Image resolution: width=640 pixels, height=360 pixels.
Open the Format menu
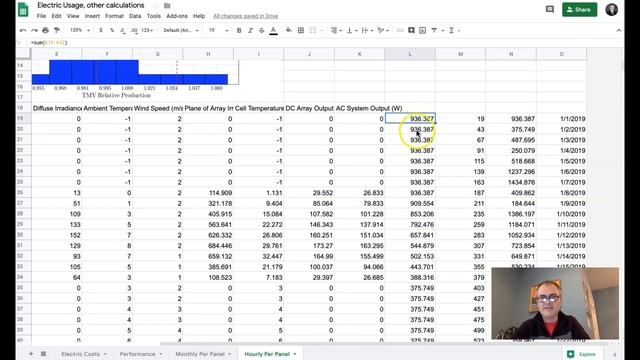point(114,16)
